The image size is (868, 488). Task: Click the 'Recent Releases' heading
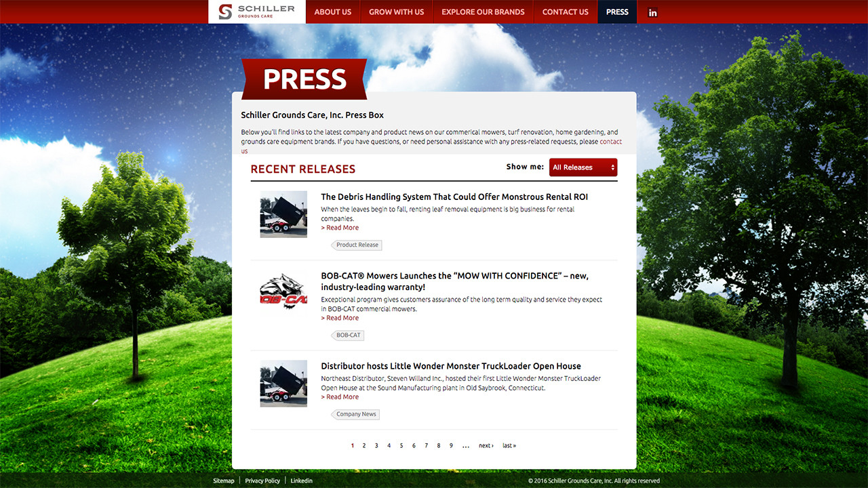click(303, 169)
